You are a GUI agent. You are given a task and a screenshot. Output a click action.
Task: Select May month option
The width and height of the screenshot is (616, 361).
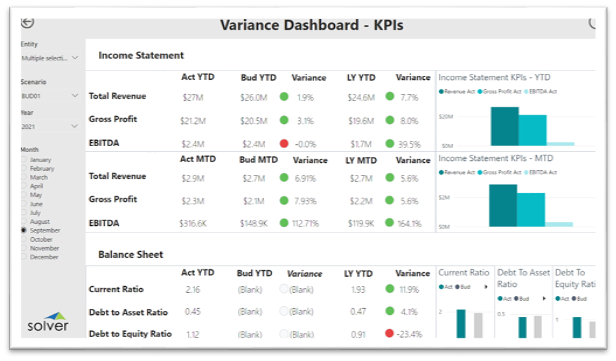click(x=32, y=195)
